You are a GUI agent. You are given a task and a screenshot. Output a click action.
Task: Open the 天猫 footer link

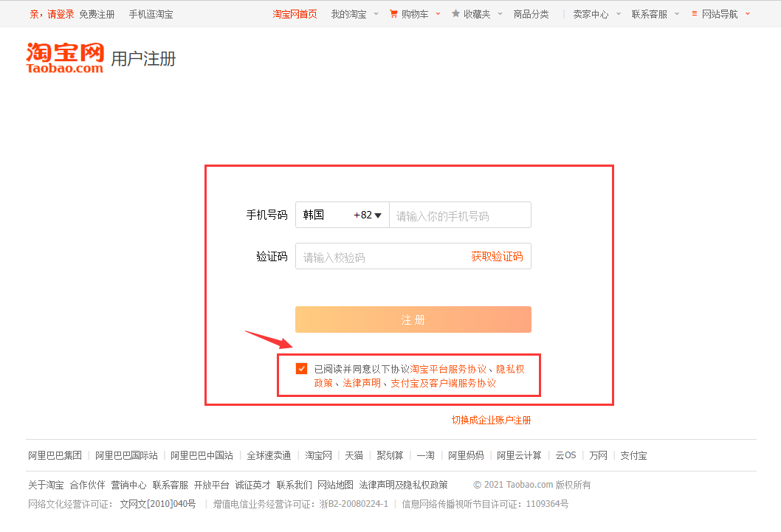pyautogui.click(x=354, y=455)
